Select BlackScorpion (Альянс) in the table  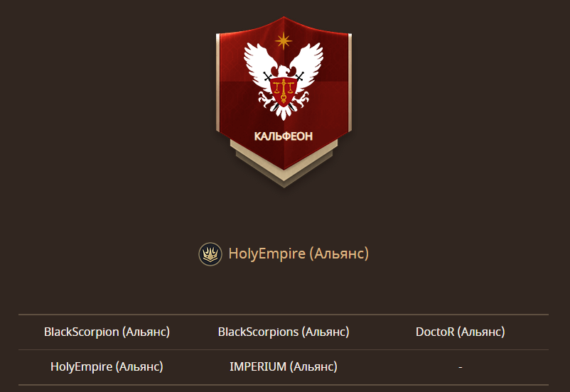pos(107,332)
